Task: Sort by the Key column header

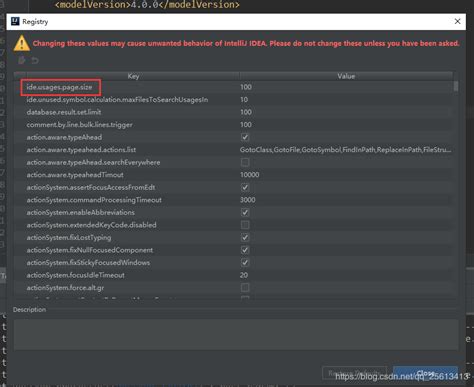Action: 133,76
